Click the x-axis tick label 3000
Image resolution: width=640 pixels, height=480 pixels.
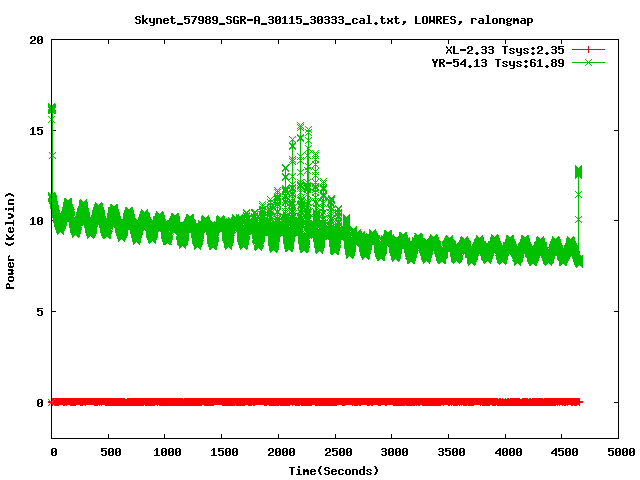tap(394, 452)
